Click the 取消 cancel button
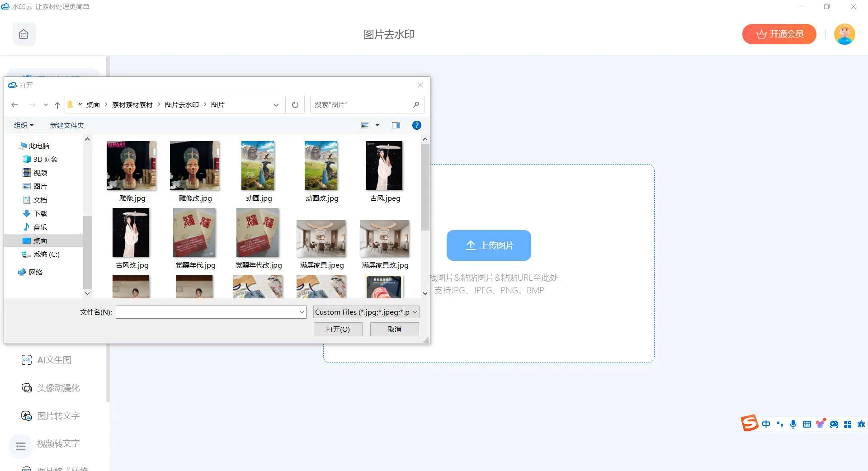The image size is (868, 471). pyautogui.click(x=395, y=330)
